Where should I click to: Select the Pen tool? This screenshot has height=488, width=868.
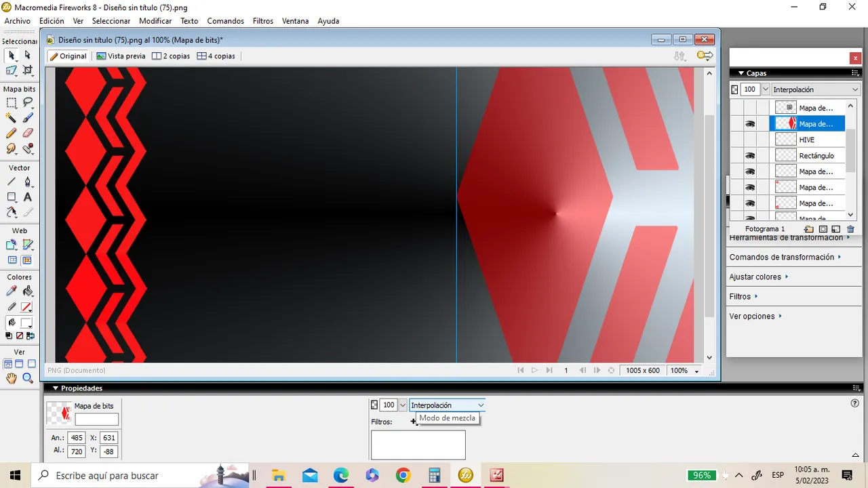click(x=28, y=182)
